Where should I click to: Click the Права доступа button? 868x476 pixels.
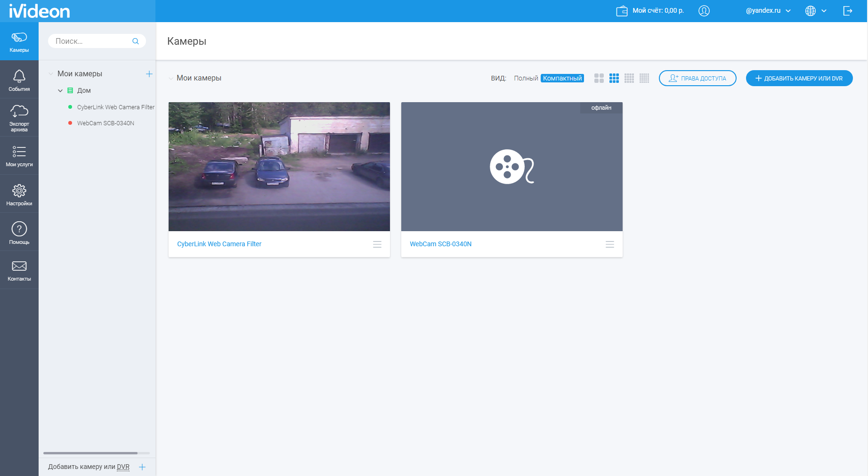coord(697,78)
